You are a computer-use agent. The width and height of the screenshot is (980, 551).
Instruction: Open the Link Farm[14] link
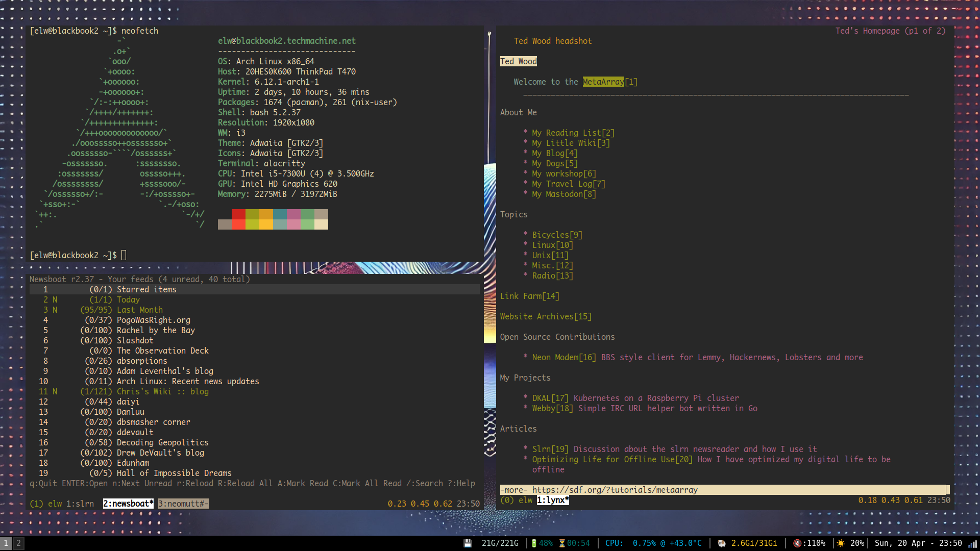tap(529, 296)
